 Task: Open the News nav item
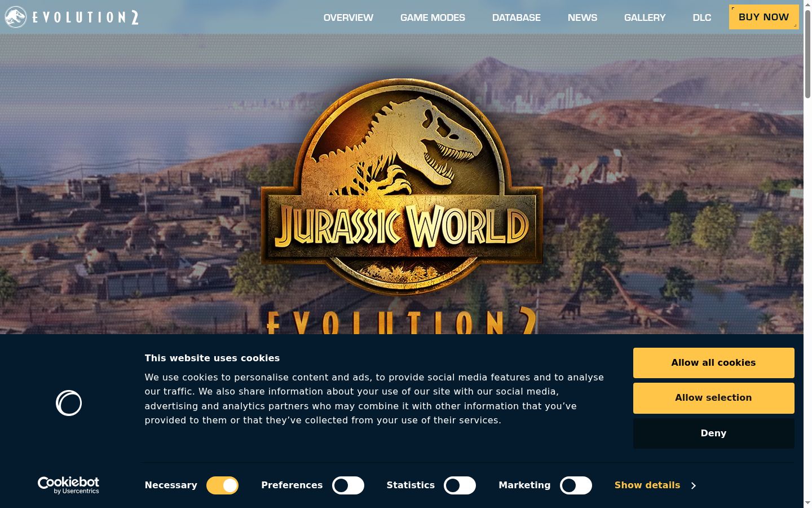tap(582, 17)
